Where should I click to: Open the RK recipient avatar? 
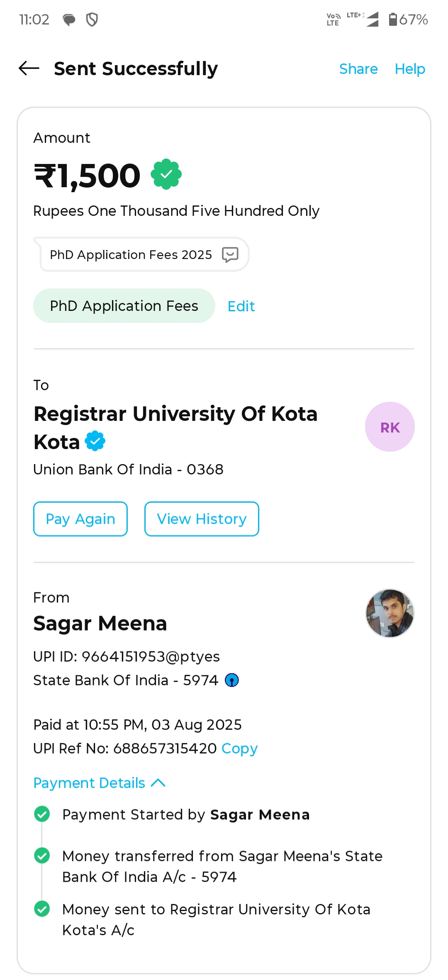pyautogui.click(x=390, y=427)
